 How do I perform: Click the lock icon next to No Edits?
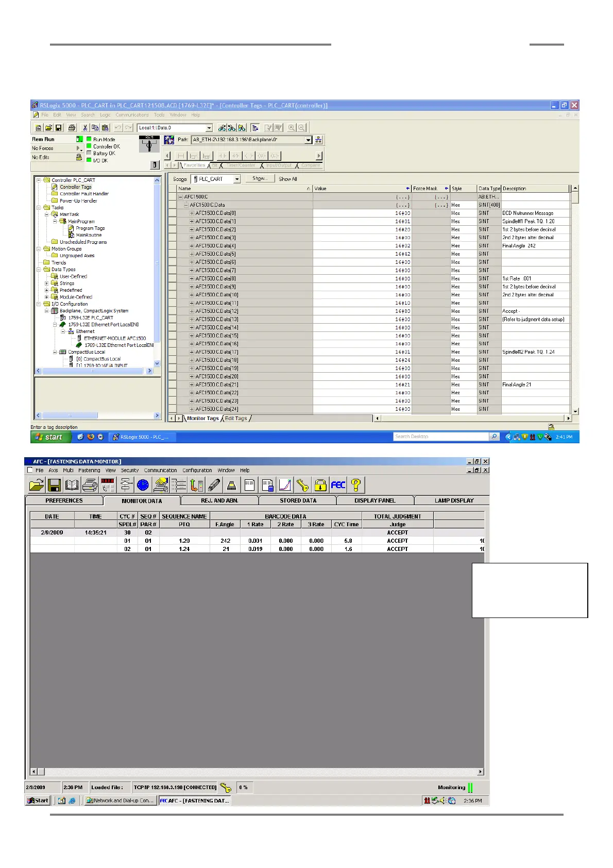click(x=79, y=157)
